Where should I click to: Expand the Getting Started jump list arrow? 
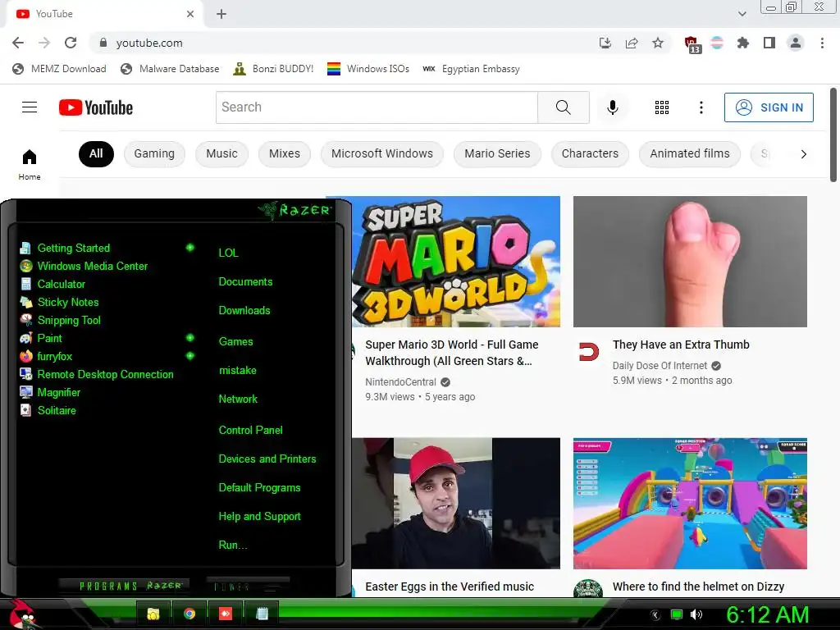189,248
